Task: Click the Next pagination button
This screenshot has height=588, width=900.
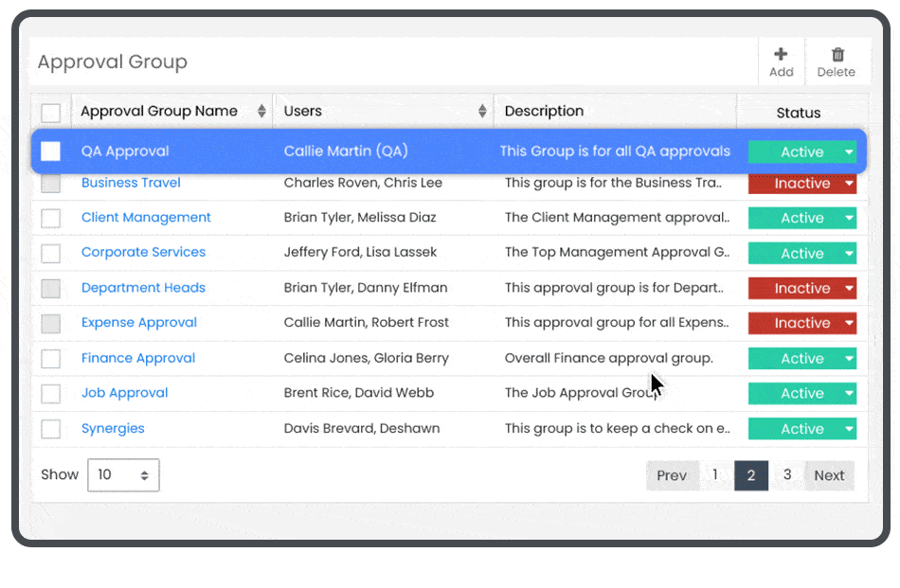Action: coord(829,475)
